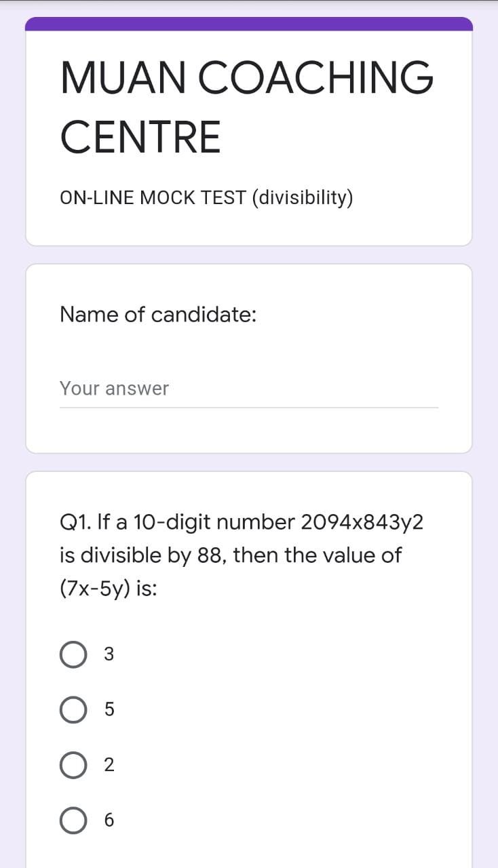498x868 pixels.
Task: Click the purple header bar of form
Action: (x=248, y=24)
